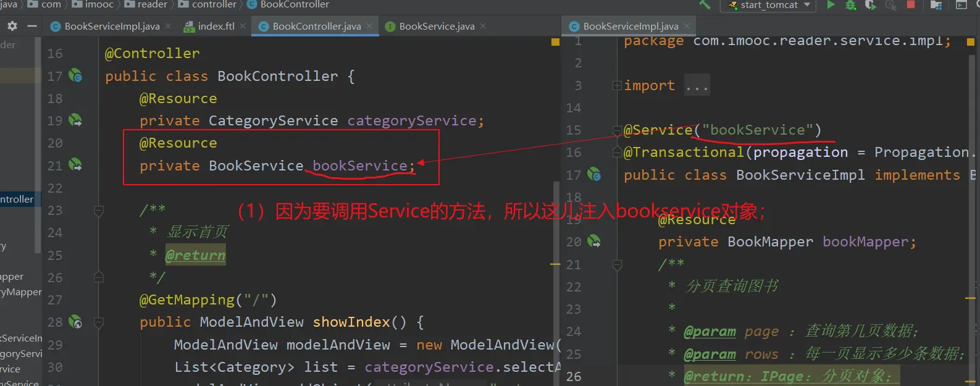The image size is (980, 386).
Task: Click '@Controller' annotation at line 16
Action: pyautogui.click(x=153, y=53)
